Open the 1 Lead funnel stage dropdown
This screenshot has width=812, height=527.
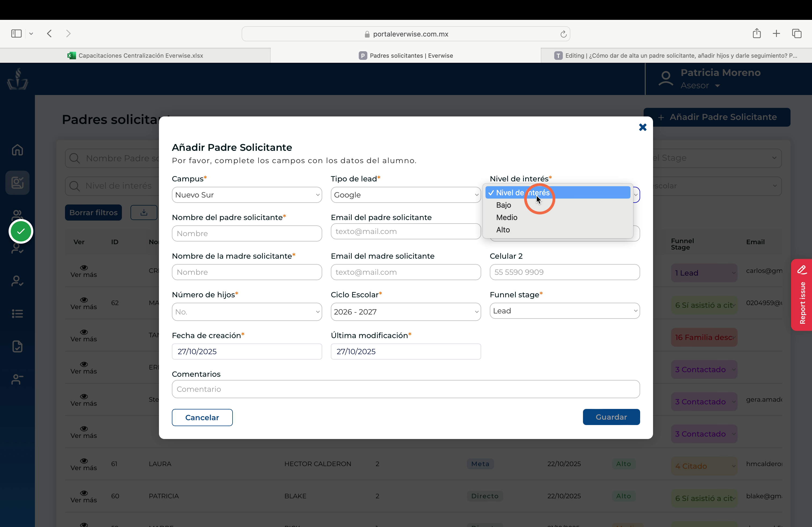point(704,273)
